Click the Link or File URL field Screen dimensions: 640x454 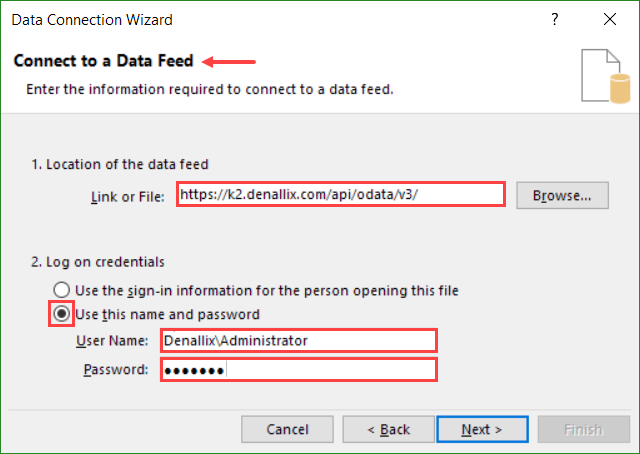tap(341, 194)
